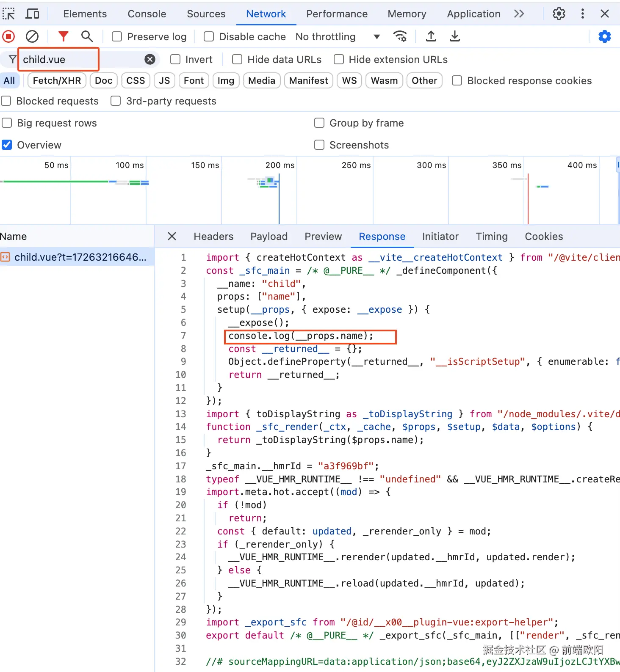Open the network search magnifier
Image resolution: width=620 pixels, height=672 pixels.
click(x=87, y=37)
